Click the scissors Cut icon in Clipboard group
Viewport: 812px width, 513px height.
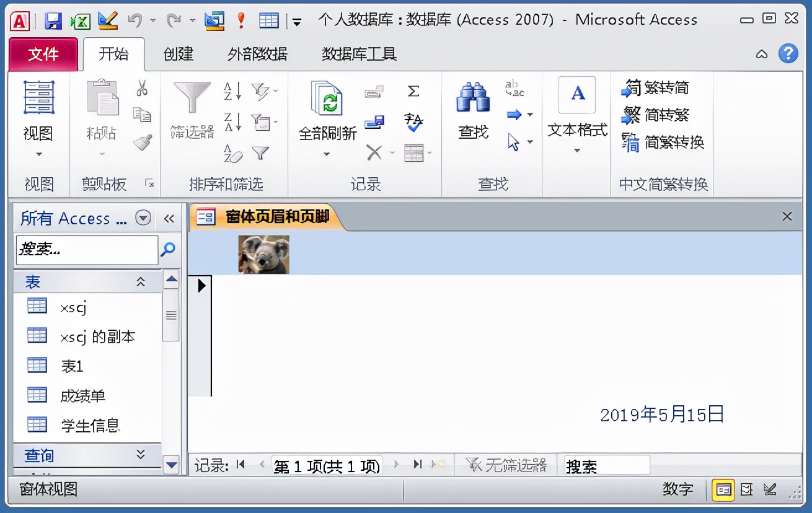click(x=141, y=87)
